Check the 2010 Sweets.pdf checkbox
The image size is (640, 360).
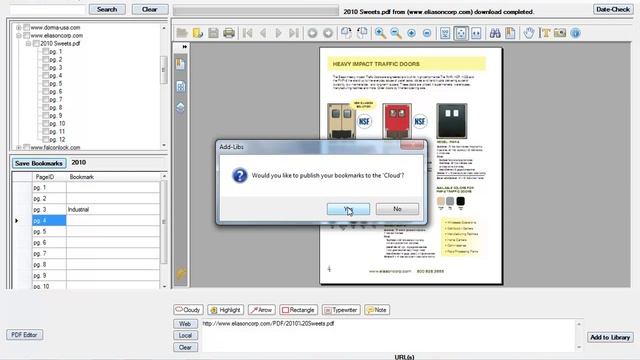[x=36, y=43]
